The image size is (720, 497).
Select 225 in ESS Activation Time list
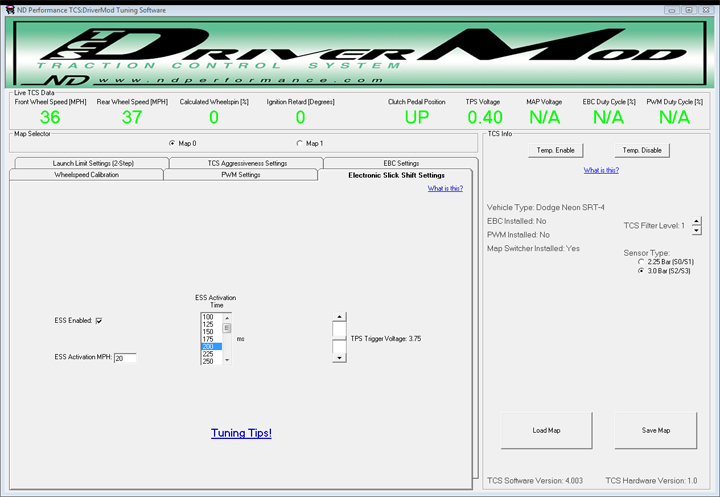click(212, 354)
